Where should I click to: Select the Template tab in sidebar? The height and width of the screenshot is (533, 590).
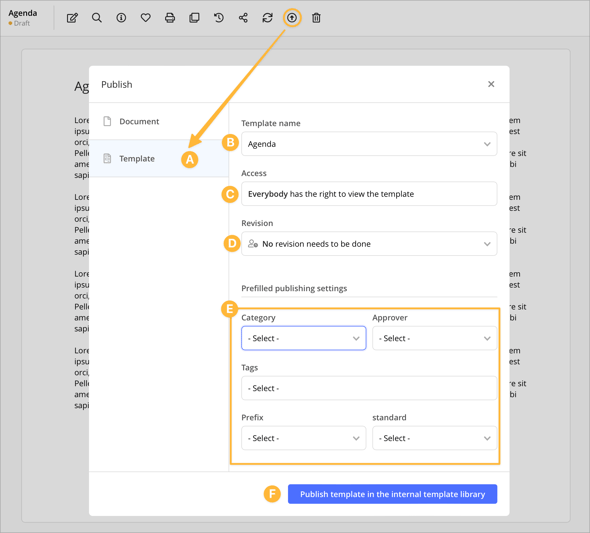(158, 158)
